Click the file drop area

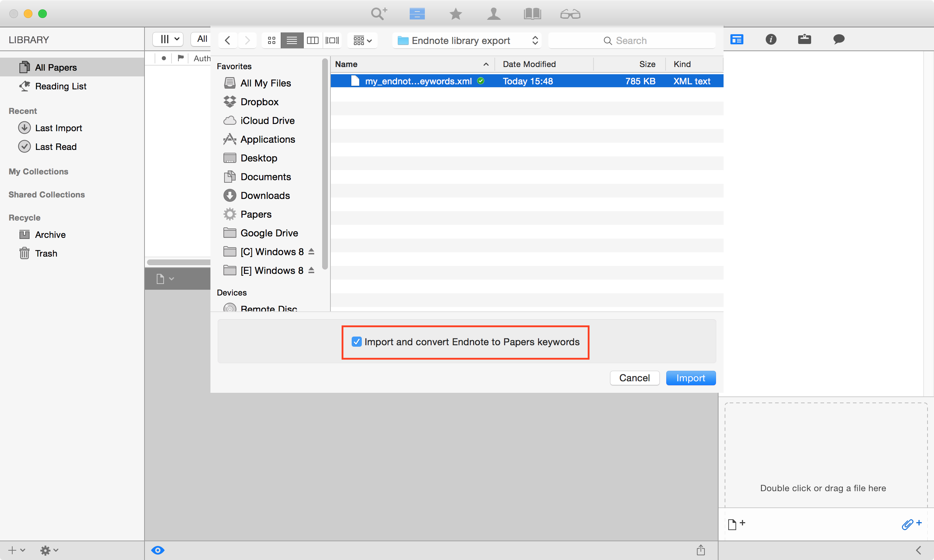coord(826,455)
